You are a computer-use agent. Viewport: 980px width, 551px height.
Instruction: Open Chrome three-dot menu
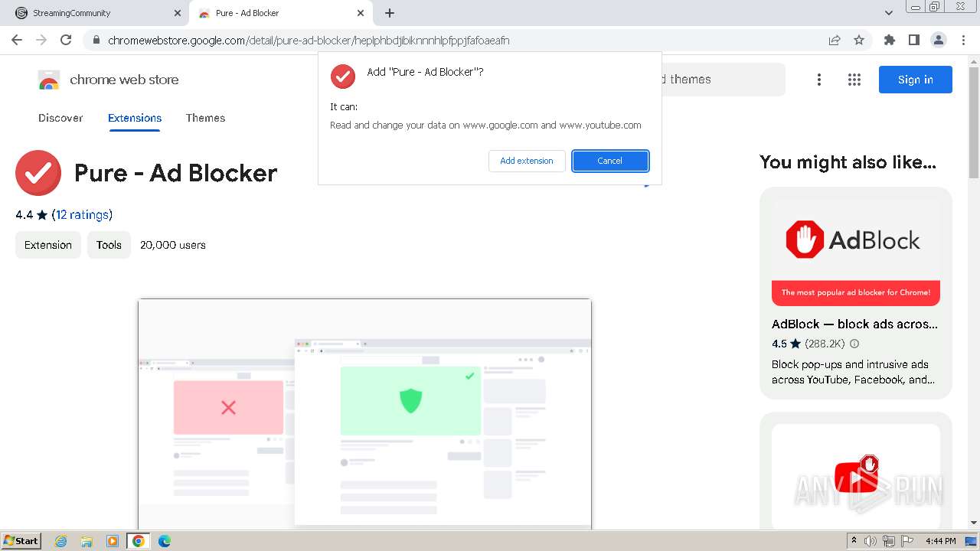(963, 41)
